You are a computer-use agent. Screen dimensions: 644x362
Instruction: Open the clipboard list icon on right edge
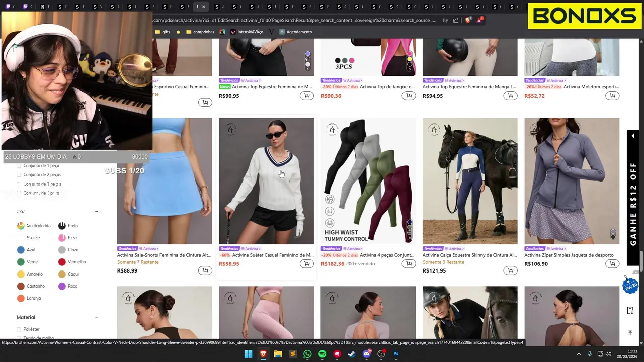click(630, 310)
